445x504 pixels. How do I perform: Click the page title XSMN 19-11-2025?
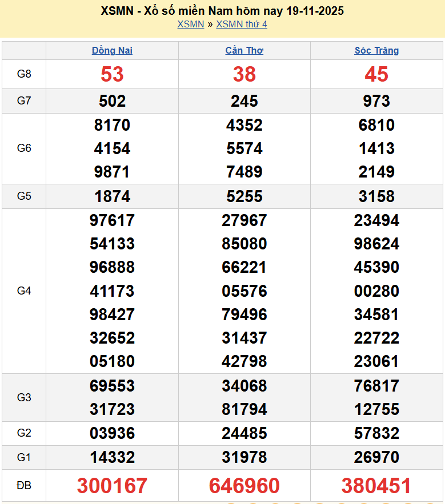click(222, 11)
